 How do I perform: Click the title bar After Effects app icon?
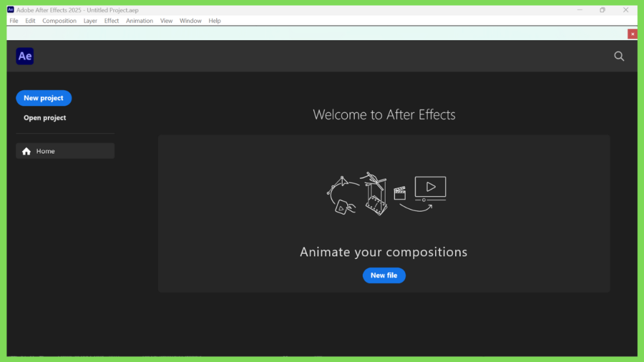pyautogui.click(x=11, y=10)
